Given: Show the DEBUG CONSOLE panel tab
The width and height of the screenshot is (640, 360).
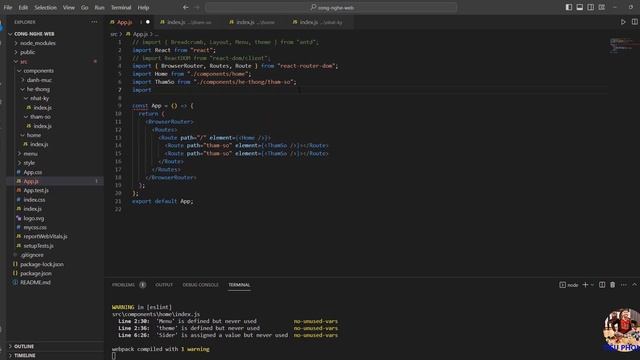Looking at the screenshot, I should (x=200, y=285).
